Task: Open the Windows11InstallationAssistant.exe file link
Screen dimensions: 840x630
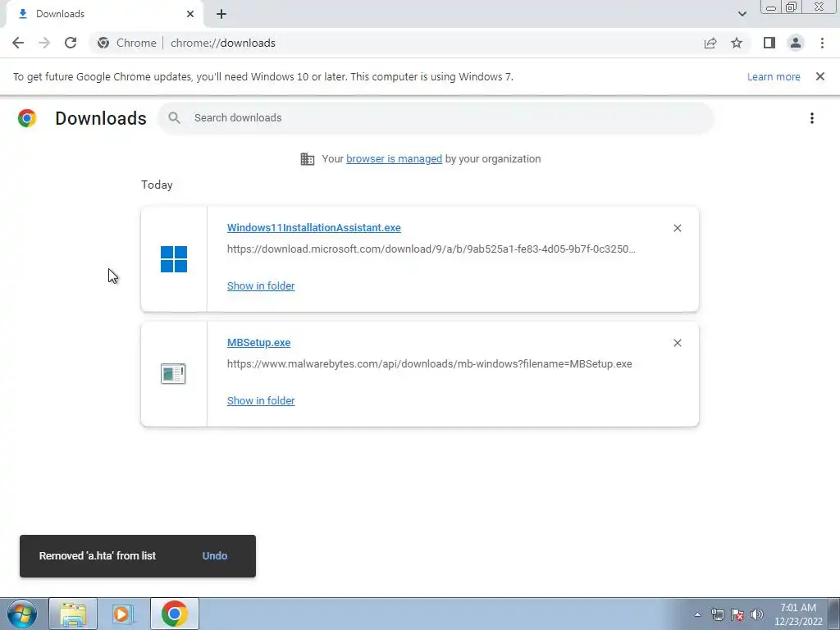Action: (x=314, y=228)
